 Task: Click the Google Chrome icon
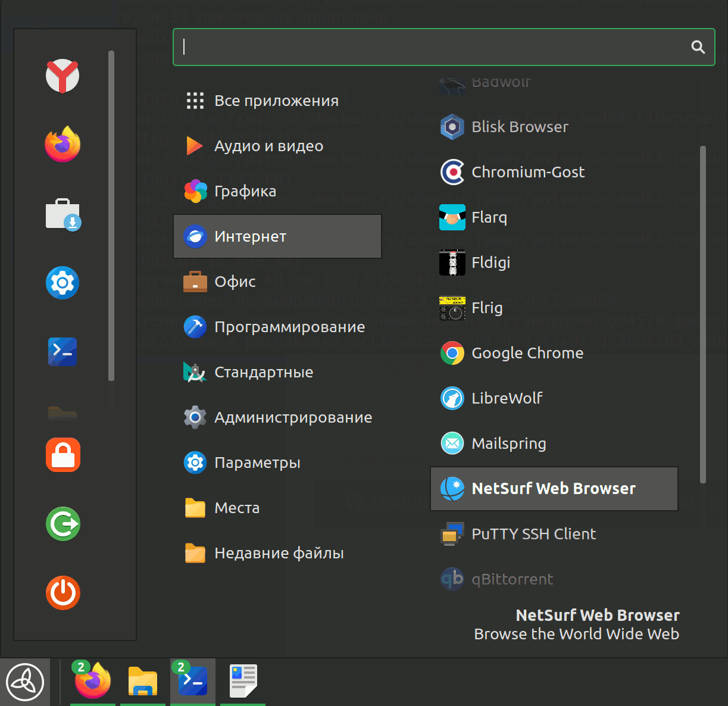(452, 353)
